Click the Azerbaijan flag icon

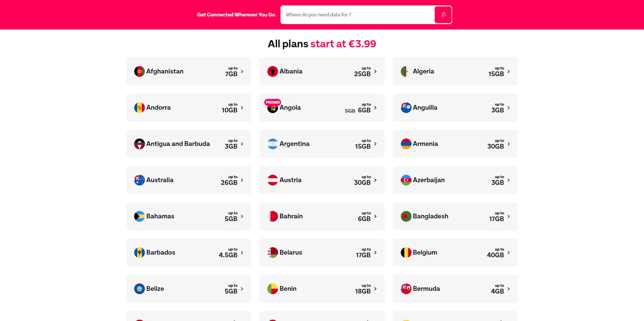coord(406,180)
